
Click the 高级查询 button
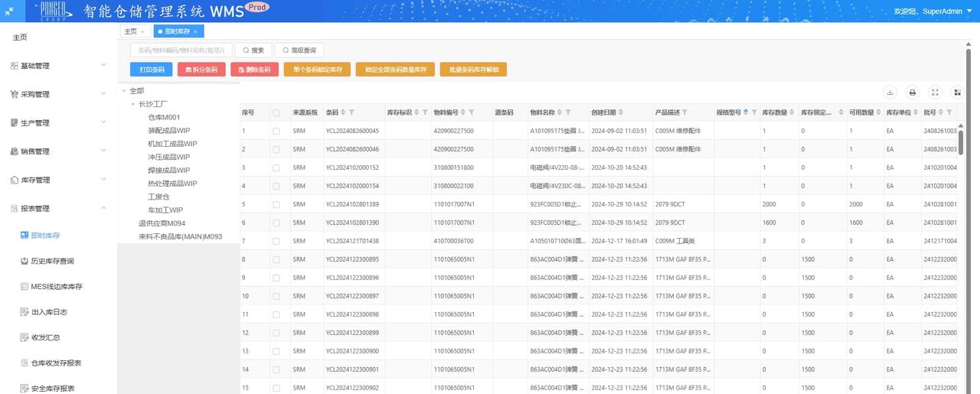click(x=299, y=50)
